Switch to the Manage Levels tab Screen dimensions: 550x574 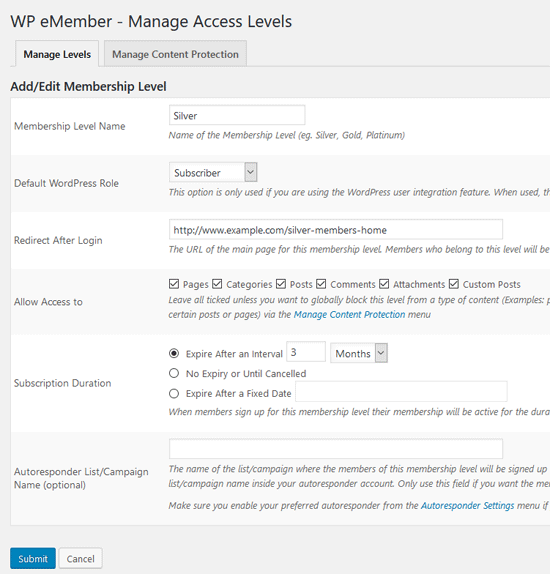tap(57, 54)
